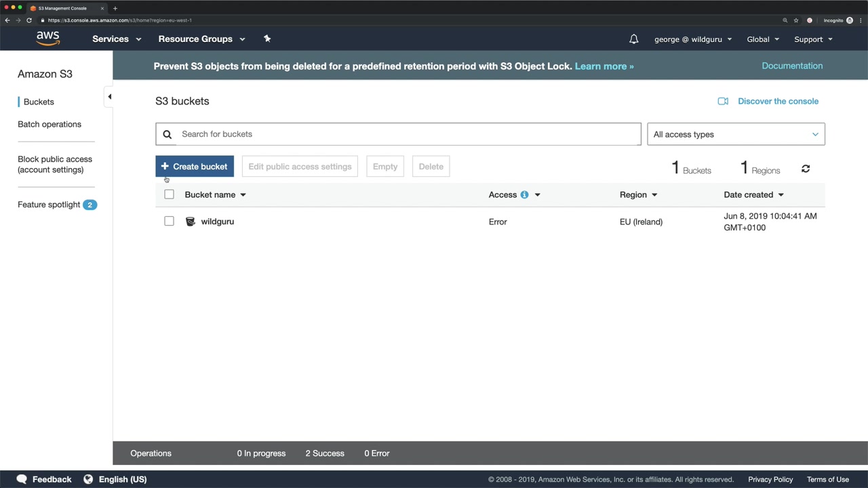The height and width of the screenshot is (488, 868).
Task: Close the S3 Management Console tab
Action: pyautogui.click(x=102, y=8)
